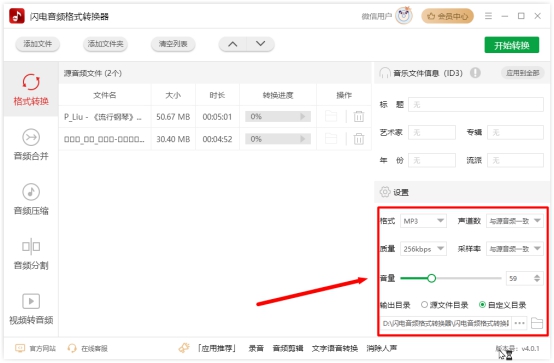This screenshot has height=363, width=554.
Task: Click the 年份 input field
Action: pos(432,160)
